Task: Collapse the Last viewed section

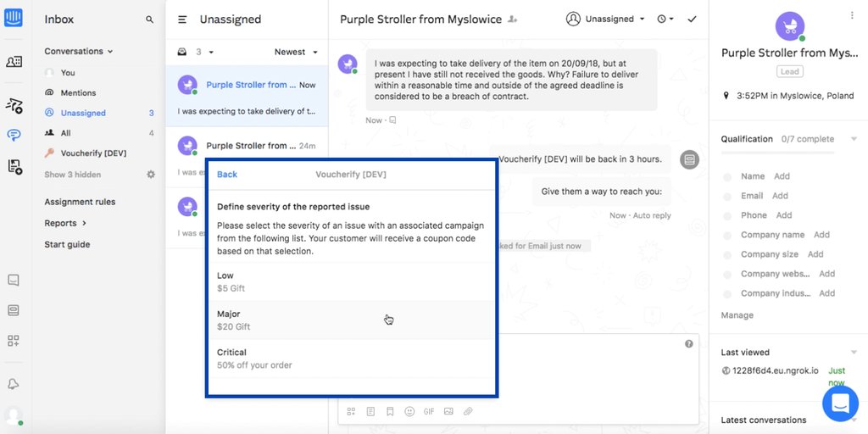Action: pyautogui.click(x=854, y=352)
